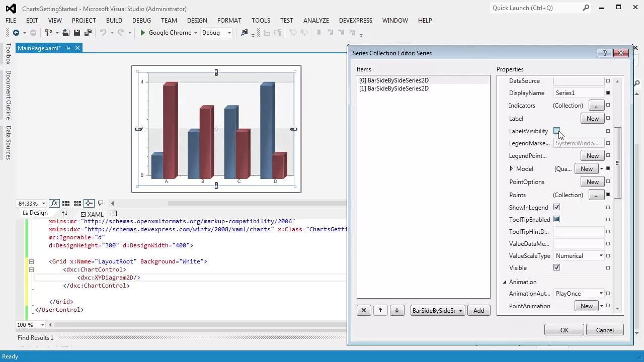Pin the MainPage.xaml tab
The height and width of the screenshot is (362, 644).
tap(68, 48)
